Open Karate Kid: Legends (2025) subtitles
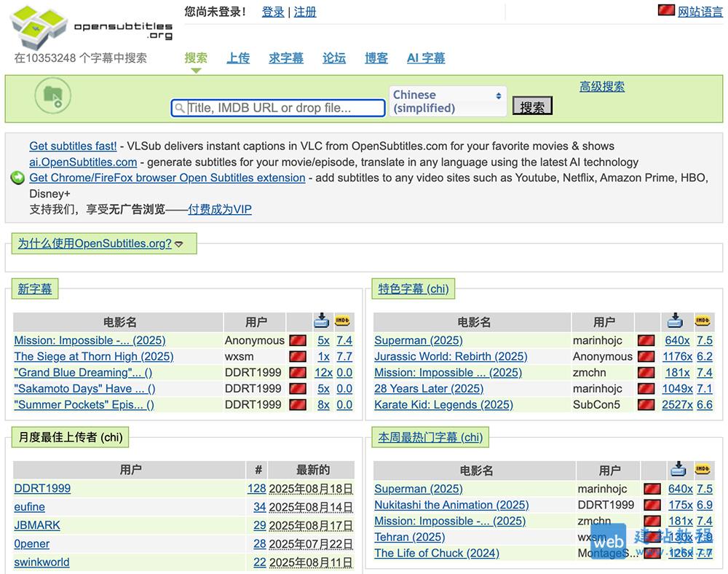 [x=443, y=405]
